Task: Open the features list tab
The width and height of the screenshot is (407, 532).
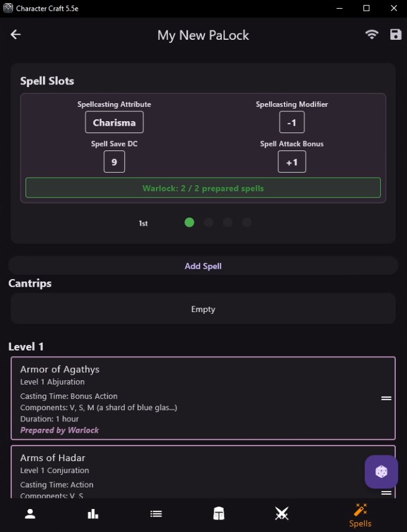Action: coord(155,513)
